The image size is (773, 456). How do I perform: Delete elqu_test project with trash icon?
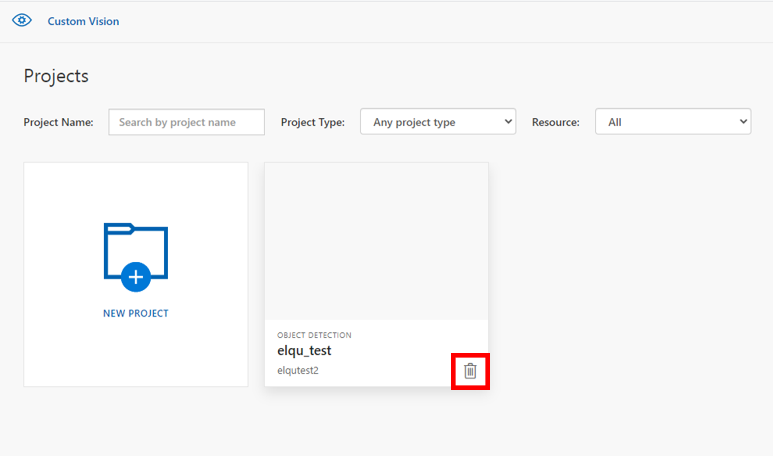click(470, 371)
